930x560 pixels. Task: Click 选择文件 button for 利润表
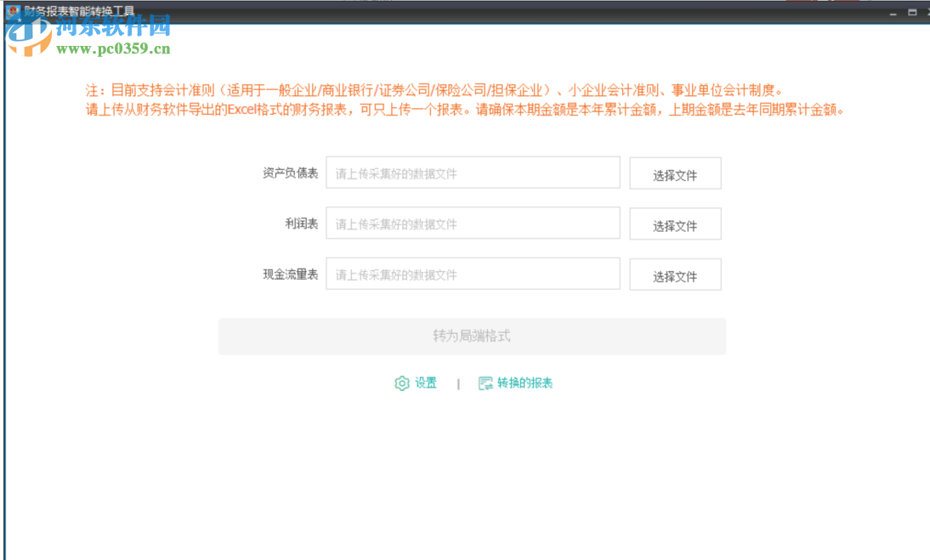675,223
